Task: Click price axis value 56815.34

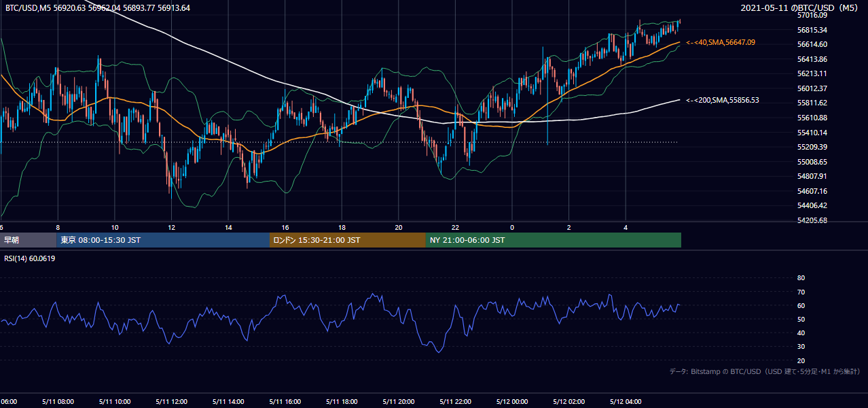Action: click(812, 30)
